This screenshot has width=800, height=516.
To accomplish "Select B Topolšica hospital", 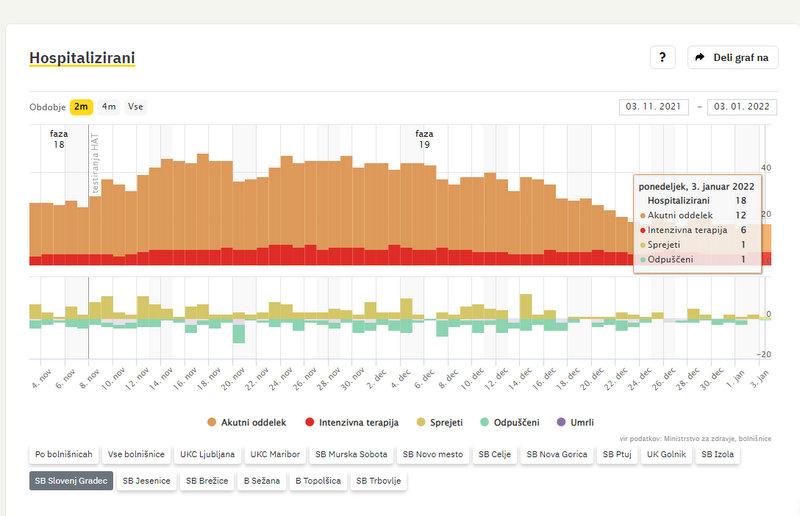I will [317, 480].
